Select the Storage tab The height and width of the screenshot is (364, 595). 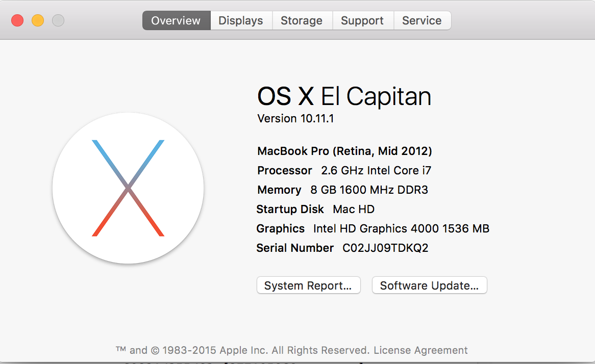pos(302,21)
